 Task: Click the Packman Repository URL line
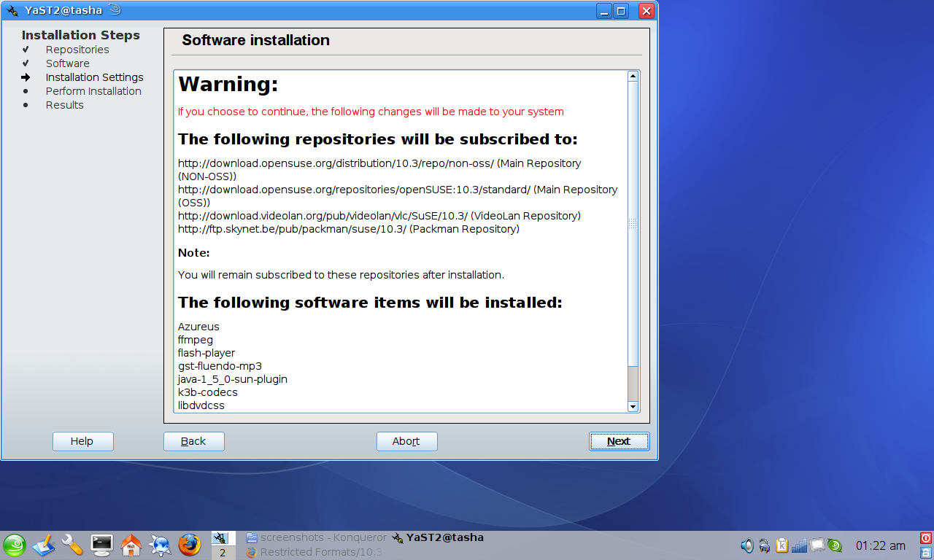tap(349, 229)
